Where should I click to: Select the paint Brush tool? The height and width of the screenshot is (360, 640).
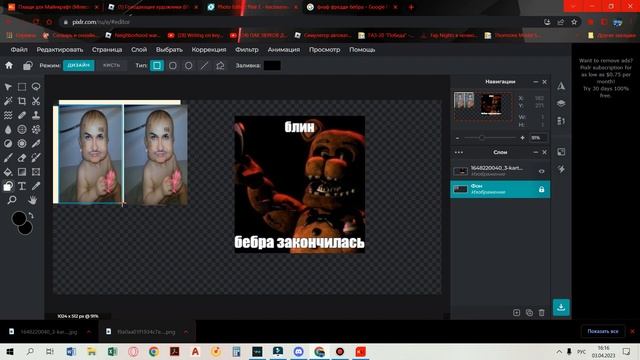8,158
